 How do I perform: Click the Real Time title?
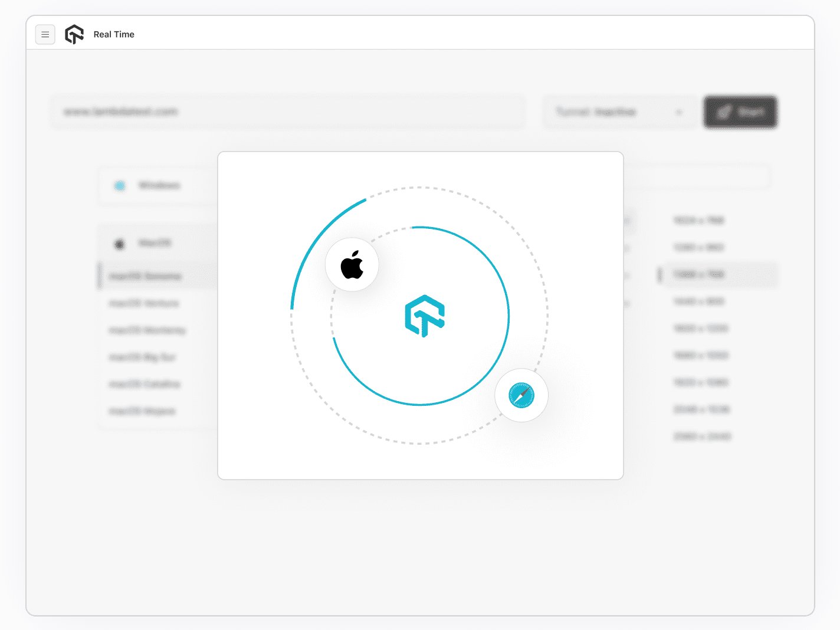(x=114, y=35)
